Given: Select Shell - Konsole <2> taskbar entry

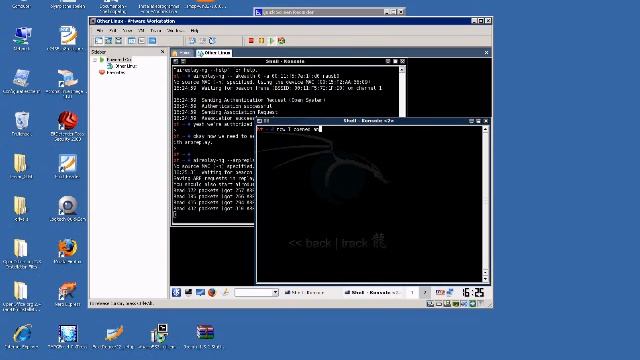Looking at the screenshot, I should 373,292.
